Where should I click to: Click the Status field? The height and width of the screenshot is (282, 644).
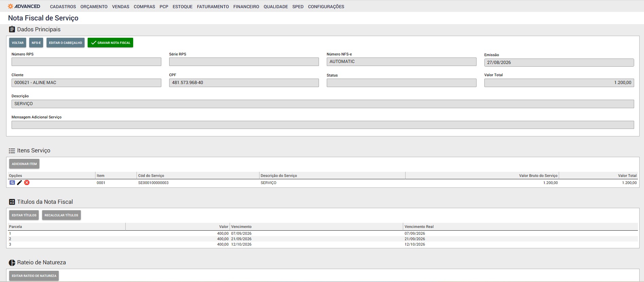[401, 83]
